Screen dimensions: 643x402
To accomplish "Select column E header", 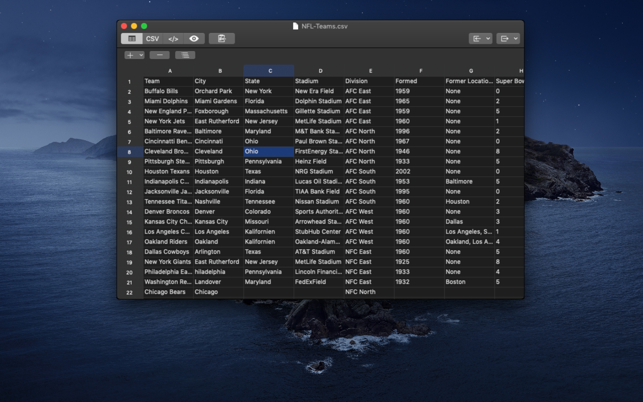I will [369, 71].
